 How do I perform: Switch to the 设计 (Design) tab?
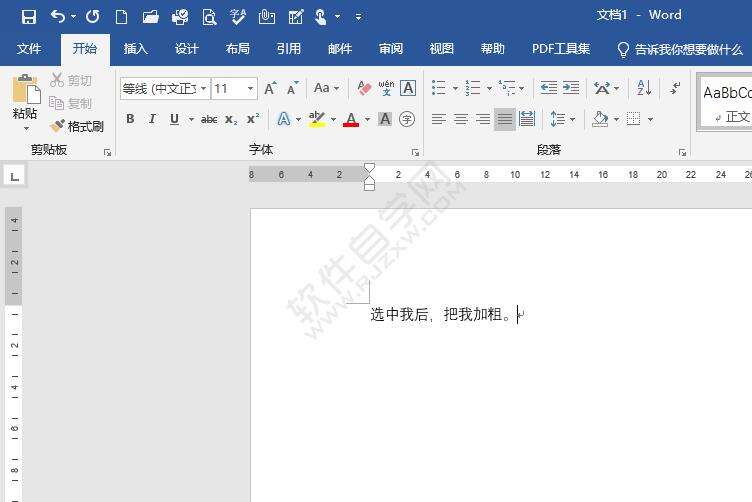[x=187, y=49]
